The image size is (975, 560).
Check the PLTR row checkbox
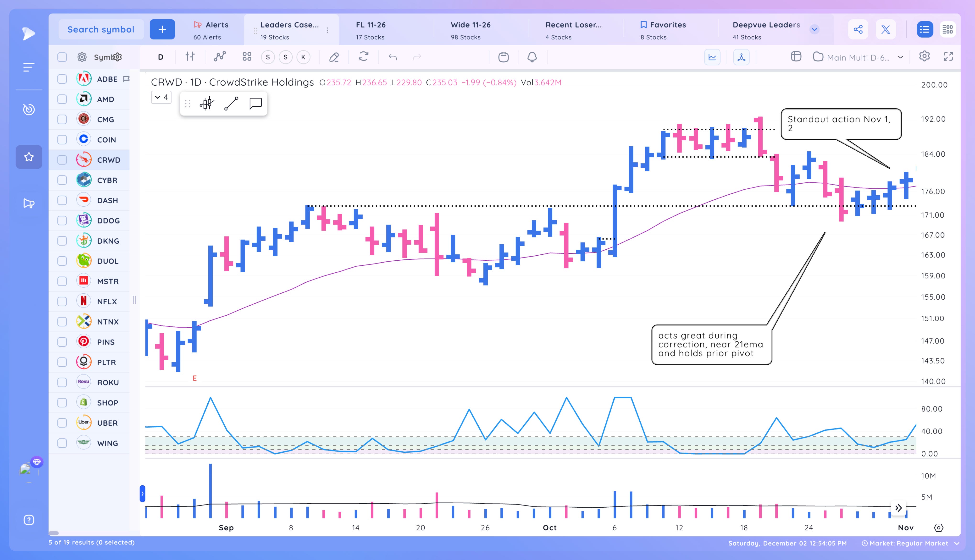click(62, 362)
